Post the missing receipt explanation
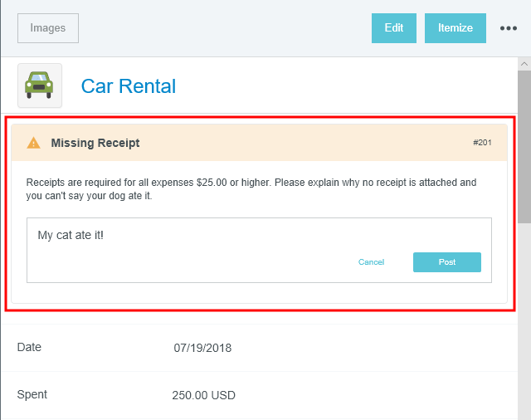Image resolution: width=531 pixels, height=420 pixels. coord(446,262)
